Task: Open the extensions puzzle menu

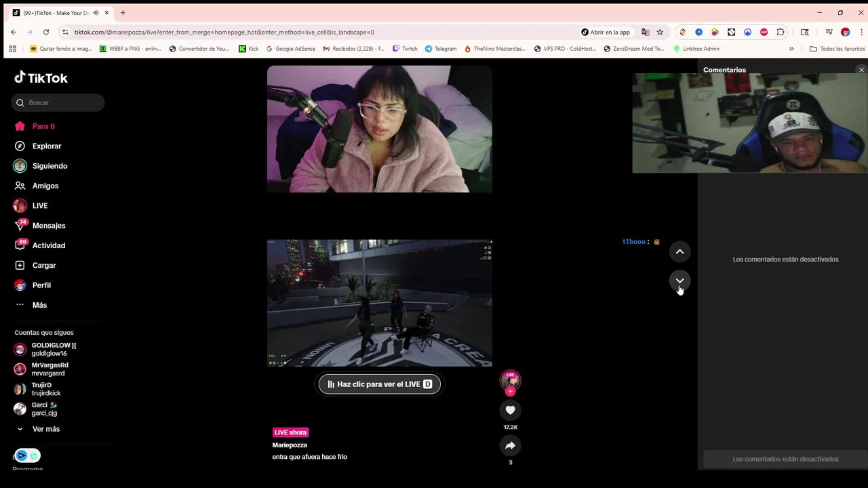Action: [x=781, y=32]
